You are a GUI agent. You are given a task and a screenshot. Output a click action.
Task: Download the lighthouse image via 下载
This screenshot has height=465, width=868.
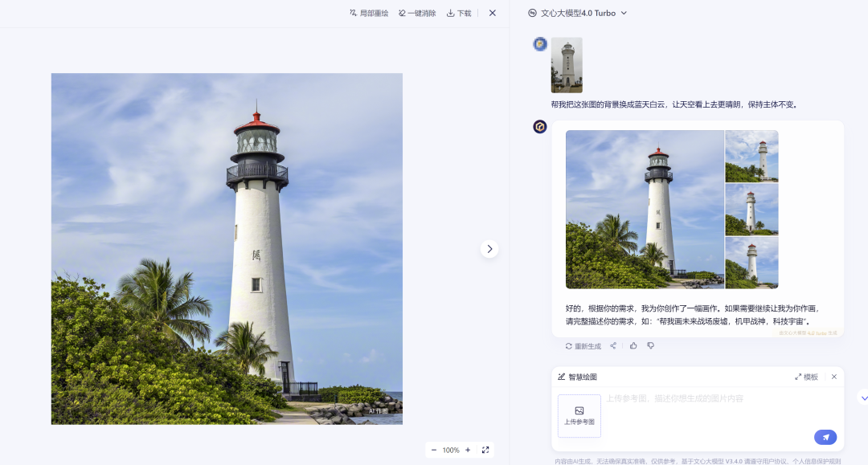458,13
